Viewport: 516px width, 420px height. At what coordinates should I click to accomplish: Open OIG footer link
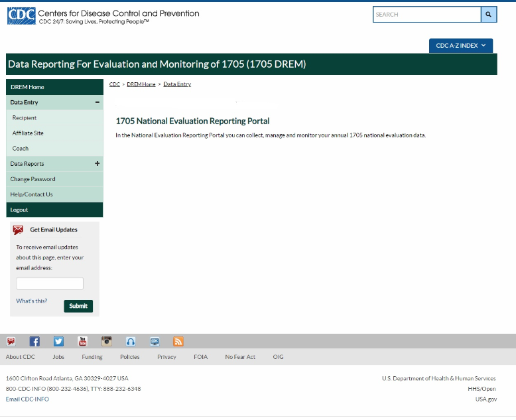pos(278,357)
